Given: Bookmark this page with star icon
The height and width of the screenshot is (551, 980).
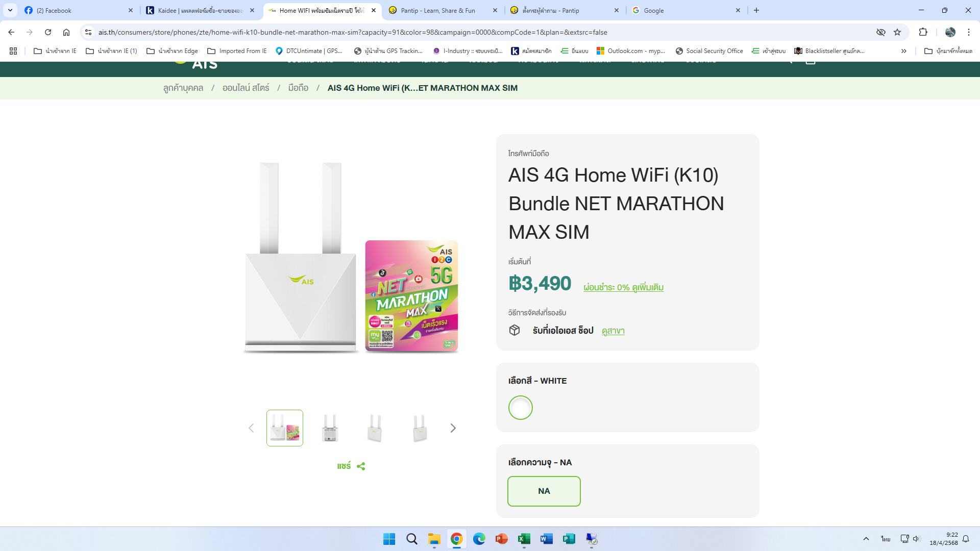Looking at the screenshot, I should [897, 32].
